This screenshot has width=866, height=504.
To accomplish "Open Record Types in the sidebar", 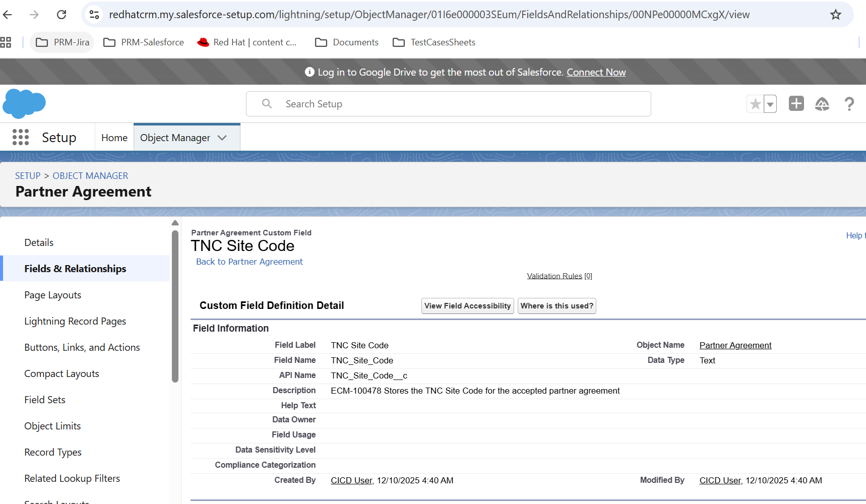I will click(53, 452).
